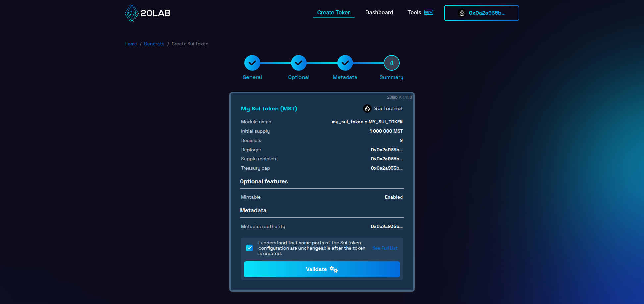The image size is (644, 304).
Task: Click the Decimals value 9
Action: point(401,140)
